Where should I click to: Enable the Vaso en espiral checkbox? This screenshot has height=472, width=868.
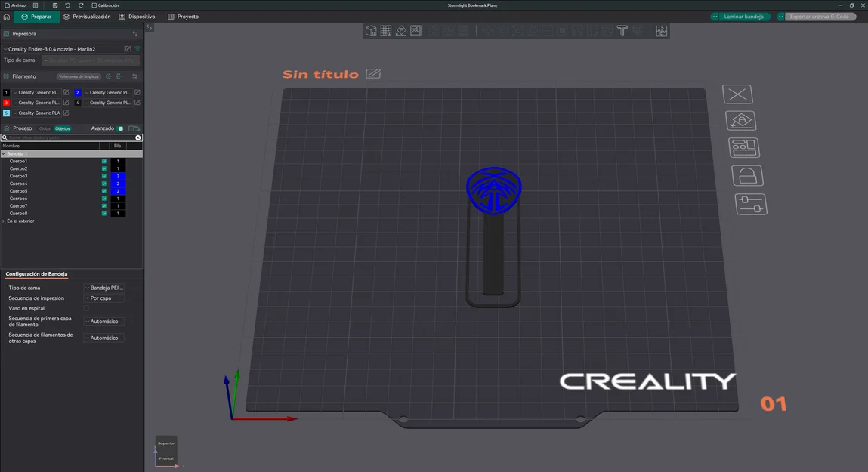click(x=86, y=308)
